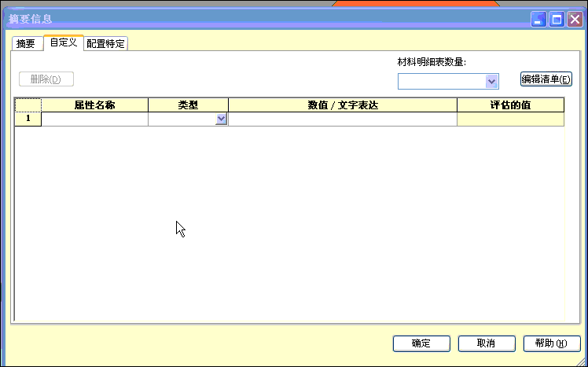Click the 属性名称 column header

(x=95, y=105)
